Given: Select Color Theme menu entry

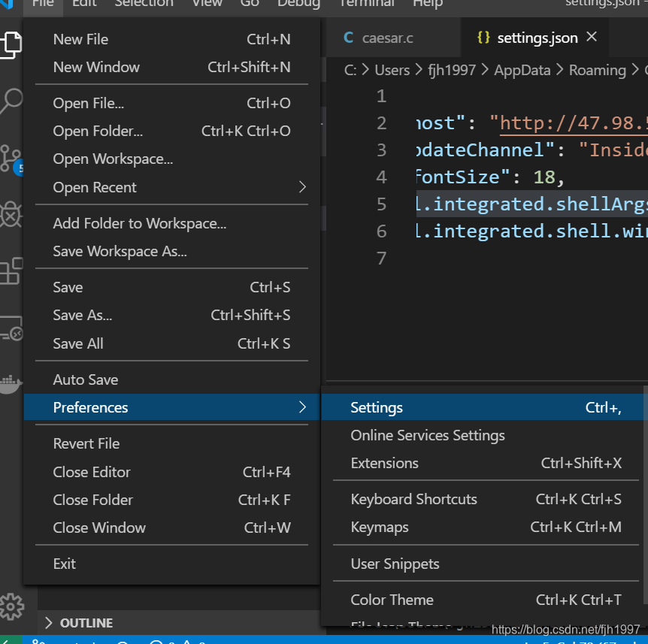Looking at the screenshot, I should pyautogui.click(x=392, y=600).
